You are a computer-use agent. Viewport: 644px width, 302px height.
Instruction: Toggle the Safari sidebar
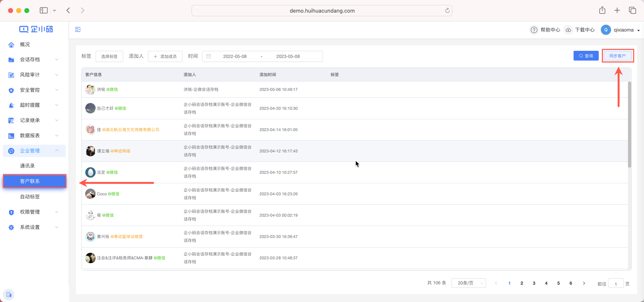click(x=43, y=10)
